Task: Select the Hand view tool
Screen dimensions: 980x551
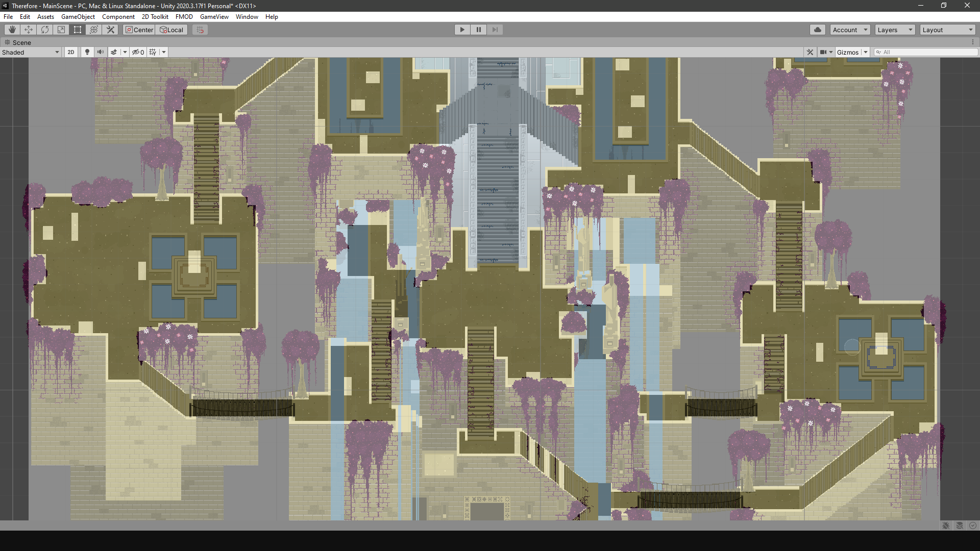Action: [12, 30]
